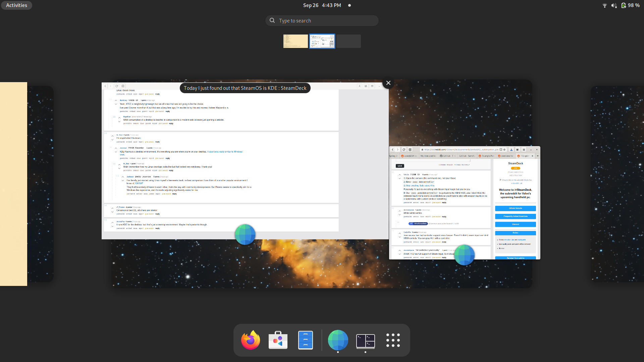Collapse a comment thread with its [-] control
Image resolution: width=644 pixels, height=362 pixels.
pyautogui.click(x=393, y=172)
